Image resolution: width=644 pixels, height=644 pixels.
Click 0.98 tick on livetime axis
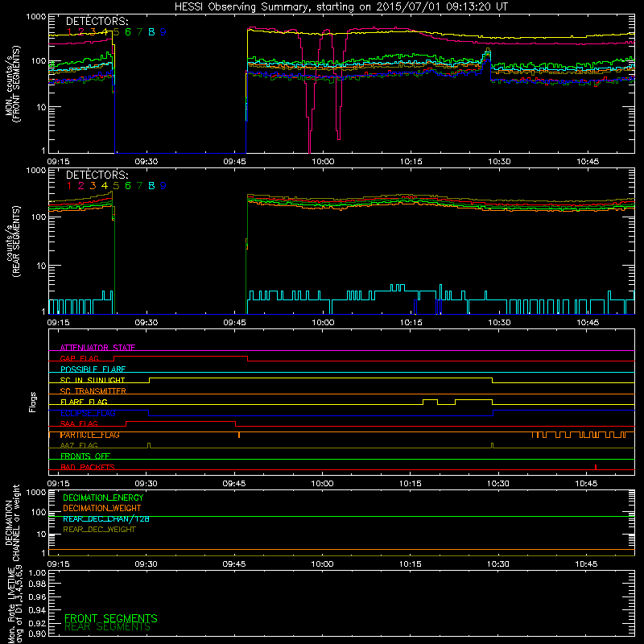coord(37,584)
